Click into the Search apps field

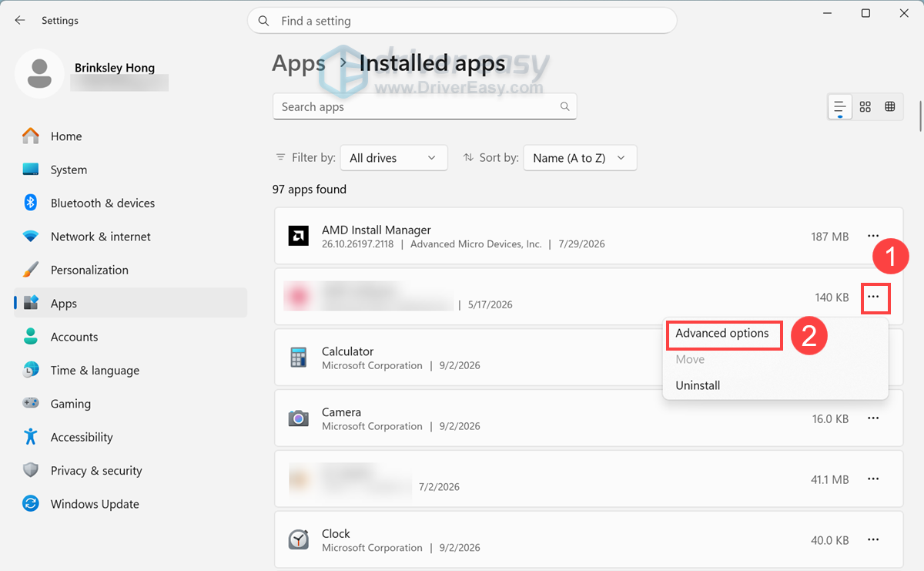pos(424,107)
